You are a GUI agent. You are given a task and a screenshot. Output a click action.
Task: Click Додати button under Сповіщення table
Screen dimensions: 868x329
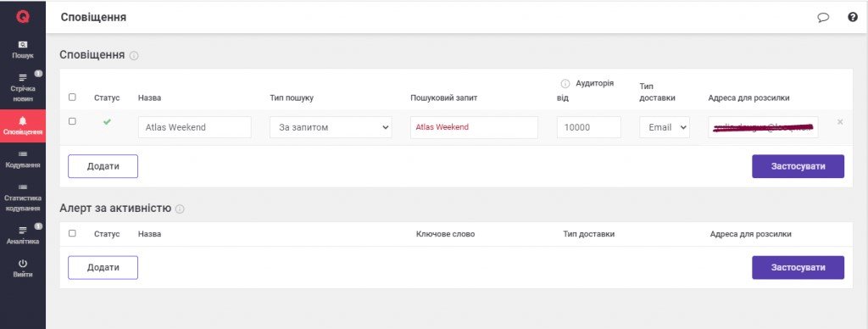(x=103, y=166)
